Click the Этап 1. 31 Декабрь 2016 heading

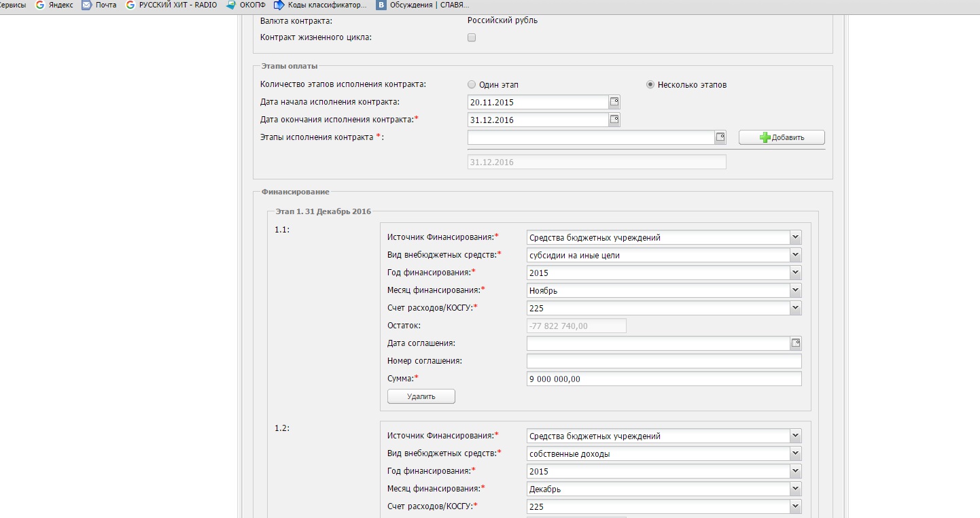pyautogui.click(x=323, y=211)
